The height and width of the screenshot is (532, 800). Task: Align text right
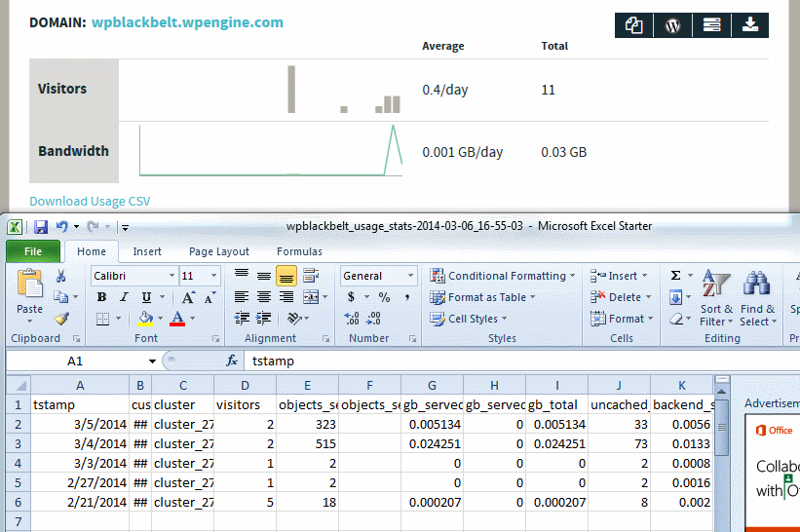286,297
